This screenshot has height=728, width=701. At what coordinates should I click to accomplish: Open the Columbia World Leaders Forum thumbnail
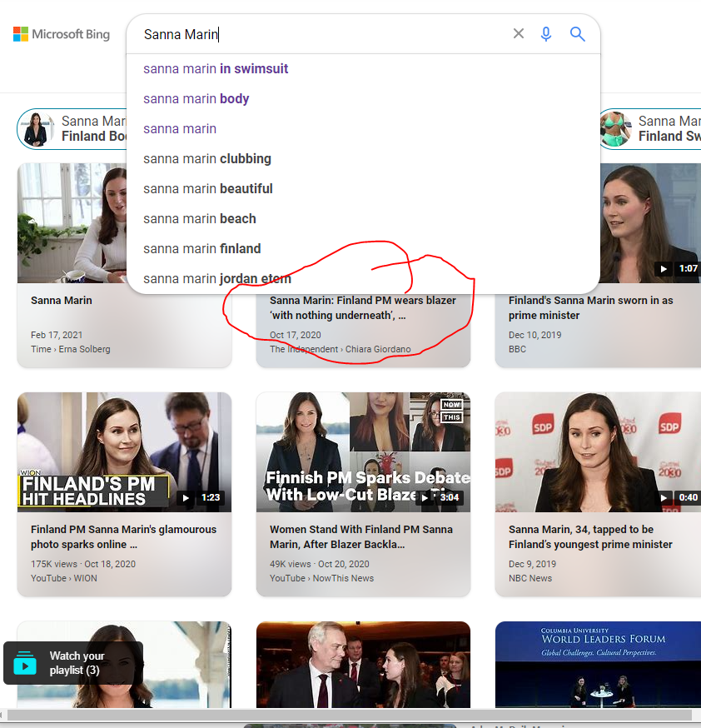tap(598, 665)
